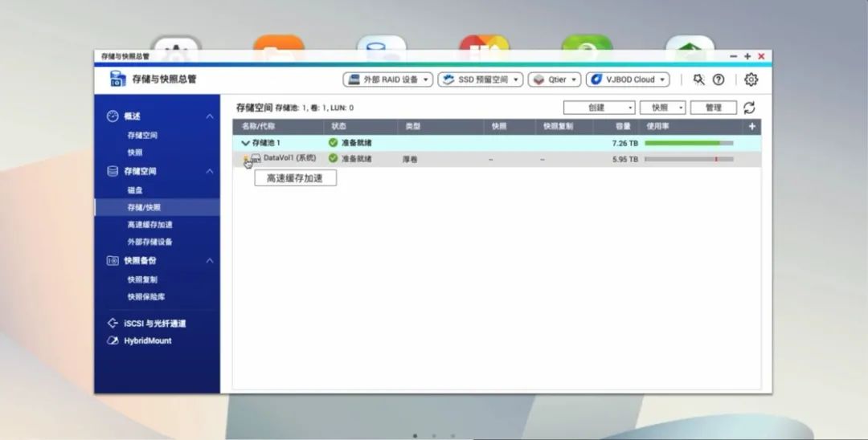Open 快照保险库 sidebar item

pyautogui.click(x=146, y=297)
